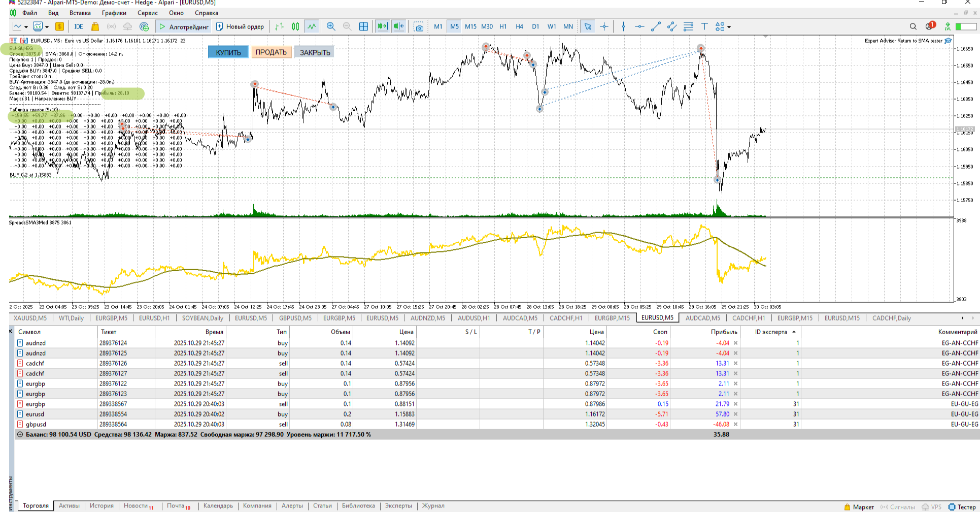The image size is (980, 512).
Task: Click the tile windows grid icon
Action: pos(363,26)
